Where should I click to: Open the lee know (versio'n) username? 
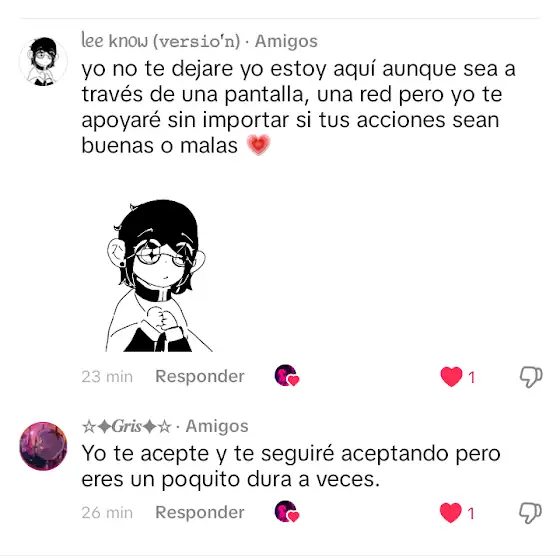(x=160, y=41)
